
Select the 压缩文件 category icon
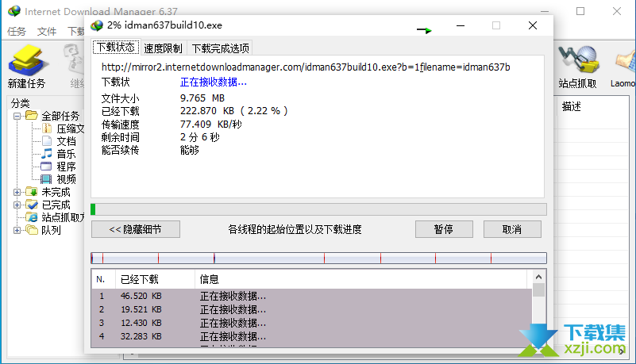[47, 128]
